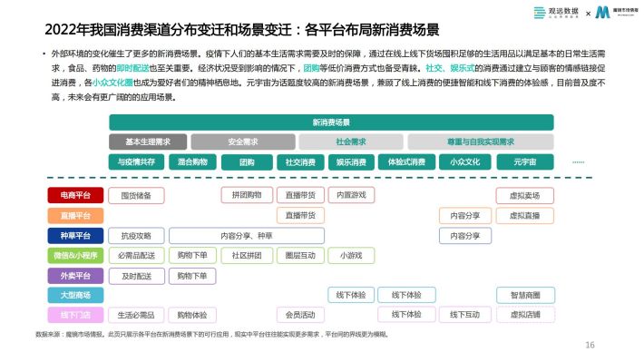Select the 新消费场景 banner bar
The height and width of the screenshot is (362, 644).
tap(331, 122)
